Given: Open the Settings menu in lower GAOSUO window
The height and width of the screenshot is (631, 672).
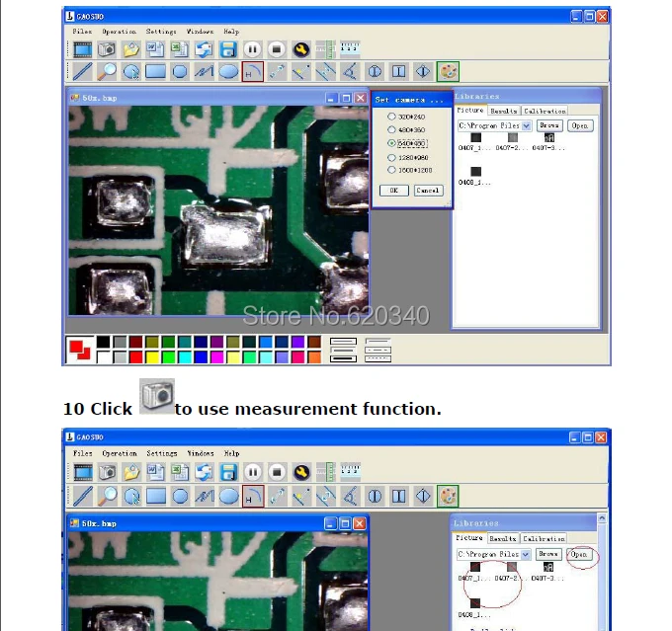Looking at the screenshot, I should pos(161,453).
